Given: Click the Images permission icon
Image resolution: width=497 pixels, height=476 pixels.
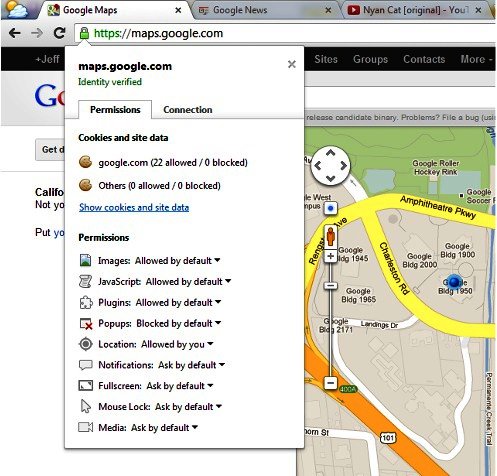Looking at the screenshot, I should [x=86, y=260].
